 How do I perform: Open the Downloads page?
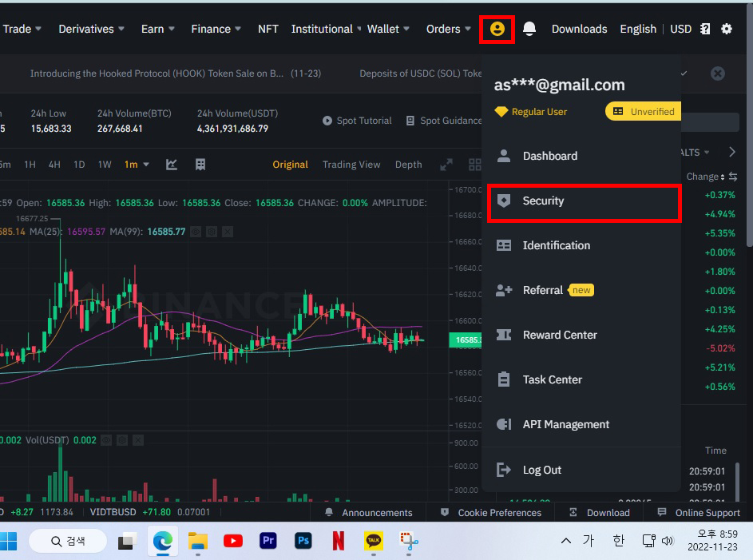click(579, 29)
